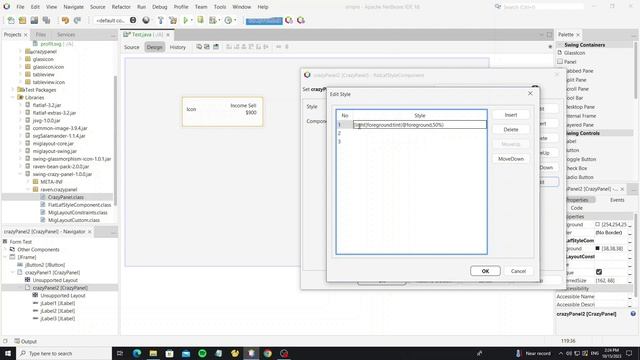Click the Connection Mode icon in the designer toolbar
640x360 pixels.
click(x=207, y=47)
